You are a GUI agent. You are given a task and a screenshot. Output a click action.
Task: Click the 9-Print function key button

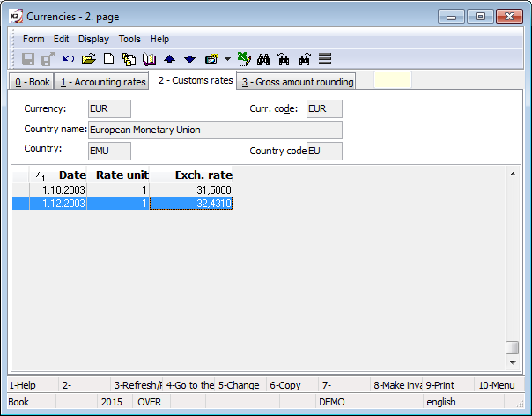(448, 385)
